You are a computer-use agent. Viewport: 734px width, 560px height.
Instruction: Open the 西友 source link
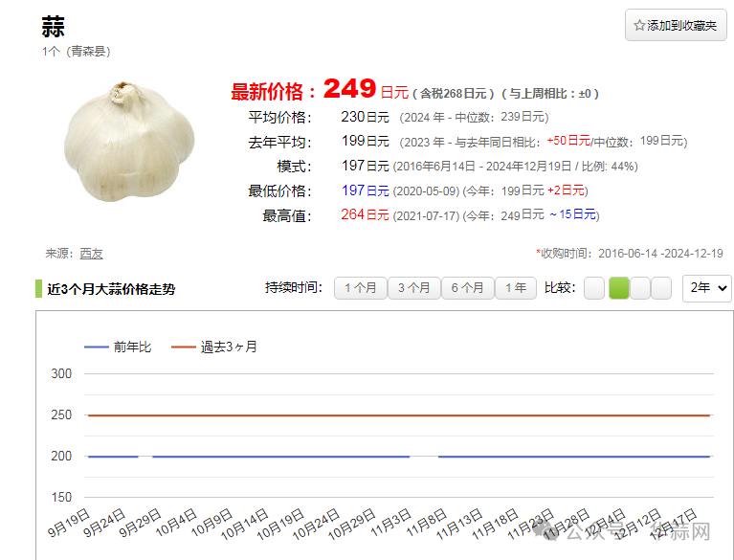(x=92, y=254)
